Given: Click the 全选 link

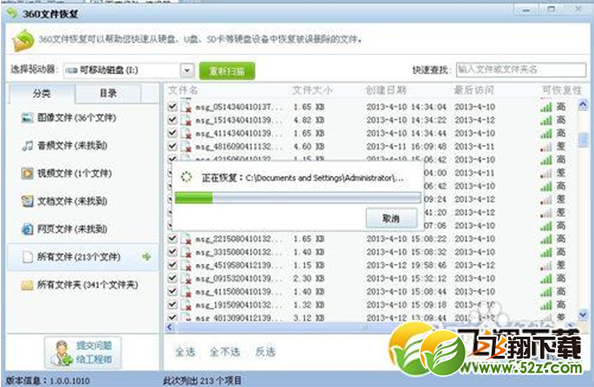Looking at the screenshot, I should point(185,352).
